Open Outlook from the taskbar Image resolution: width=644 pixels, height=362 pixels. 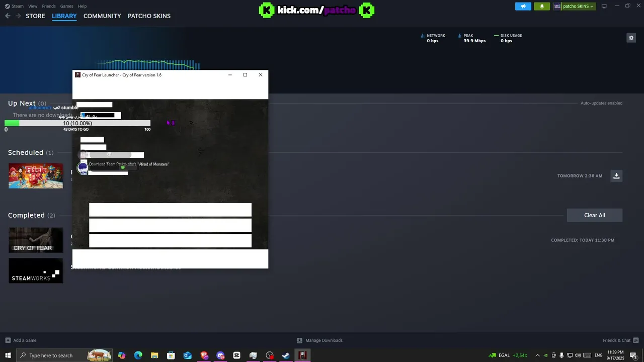click(x=188, y=355)
